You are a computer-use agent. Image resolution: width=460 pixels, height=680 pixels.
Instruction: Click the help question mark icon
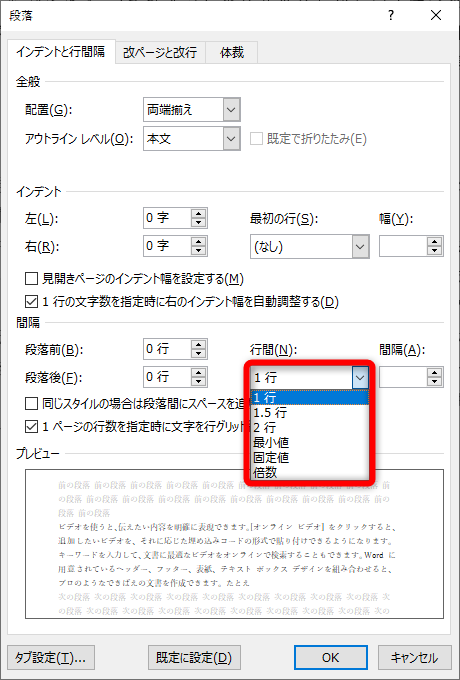(x=391, y=16)
